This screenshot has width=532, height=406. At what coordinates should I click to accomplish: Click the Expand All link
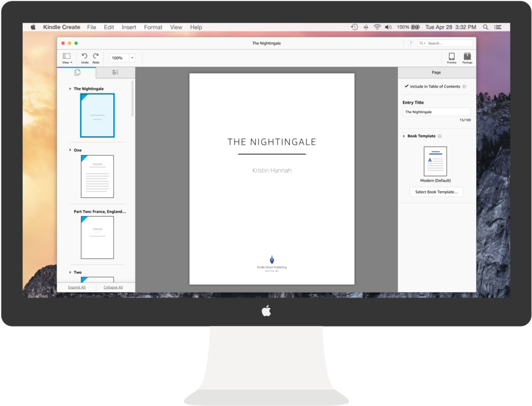click(x=77, y=287)
